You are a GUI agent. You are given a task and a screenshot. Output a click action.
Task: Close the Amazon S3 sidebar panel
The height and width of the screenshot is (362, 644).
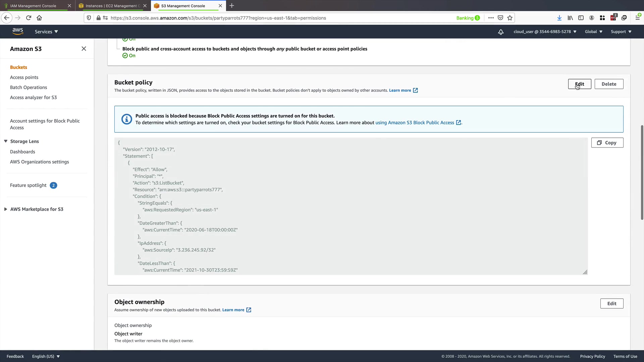84,49
